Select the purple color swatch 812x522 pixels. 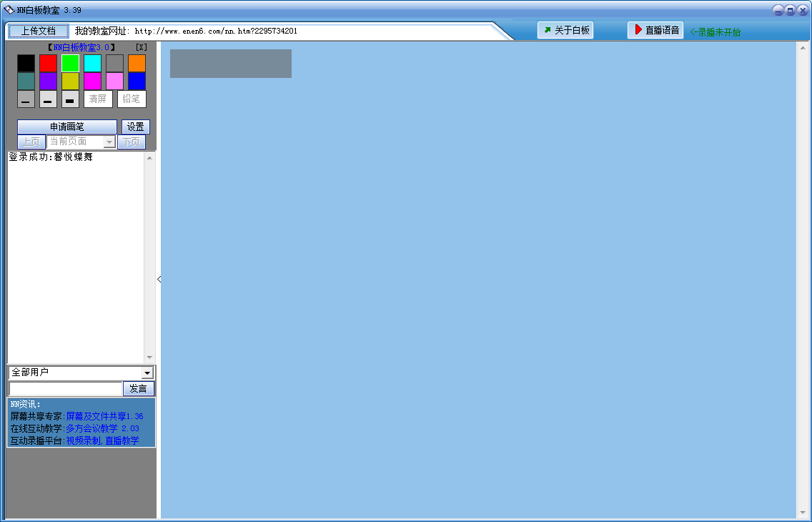point(48,82)
